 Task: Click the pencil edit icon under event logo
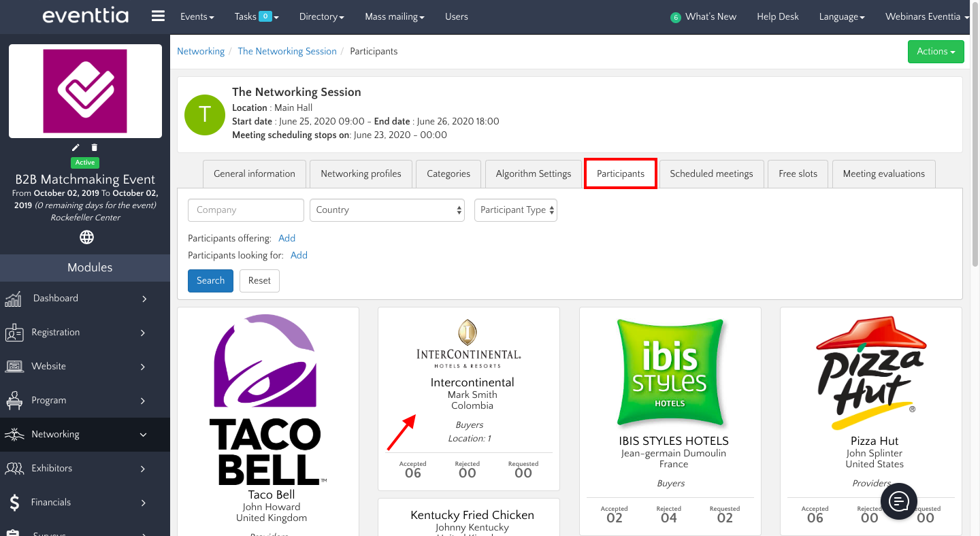coord(76,148)
